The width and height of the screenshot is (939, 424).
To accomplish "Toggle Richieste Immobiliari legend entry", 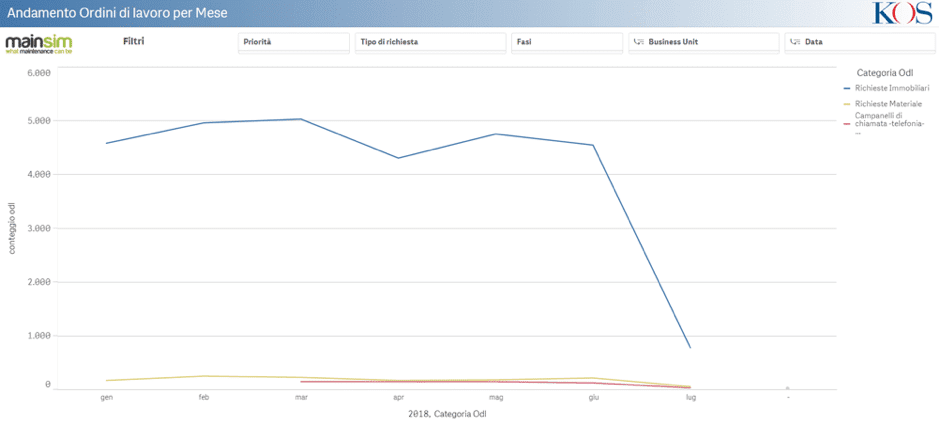I will (x=886, y=88).
